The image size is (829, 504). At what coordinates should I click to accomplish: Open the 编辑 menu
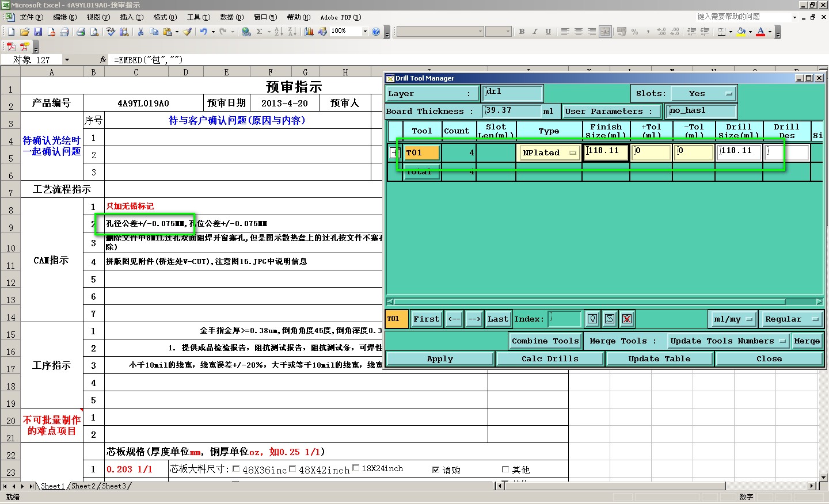[64, 17]
